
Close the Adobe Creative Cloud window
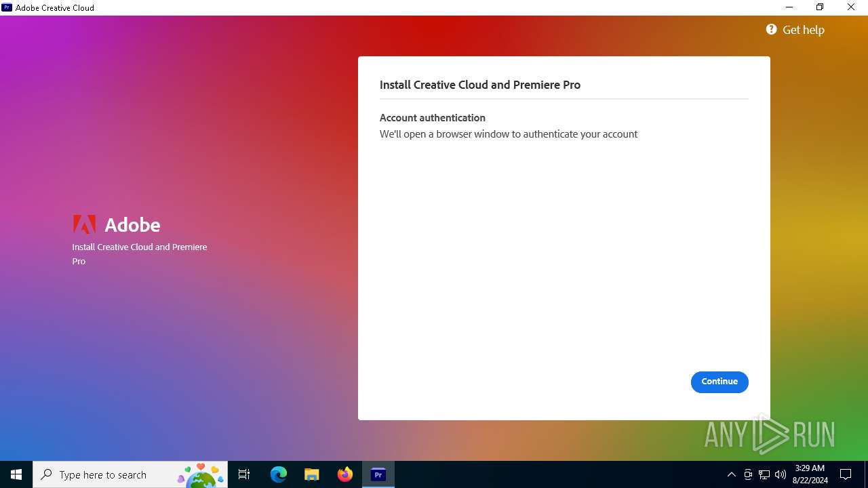(x=851, y=7)
